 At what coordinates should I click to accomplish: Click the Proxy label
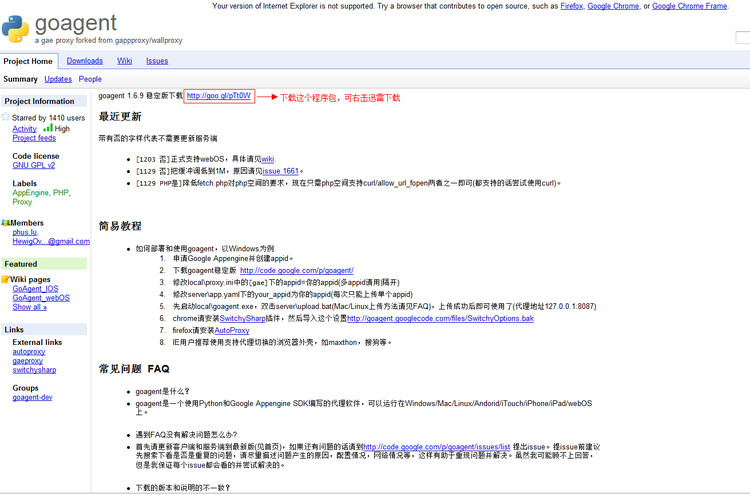tap(22, 201)
